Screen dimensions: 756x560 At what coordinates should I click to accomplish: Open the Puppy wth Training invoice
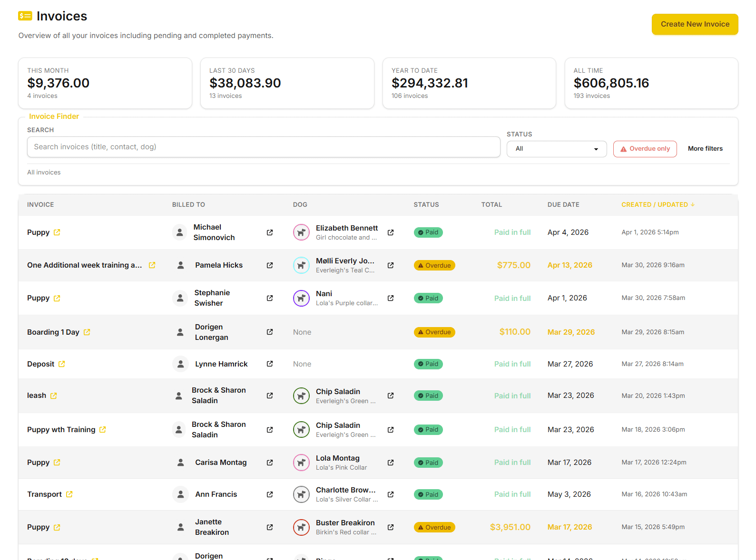[61, 430]
